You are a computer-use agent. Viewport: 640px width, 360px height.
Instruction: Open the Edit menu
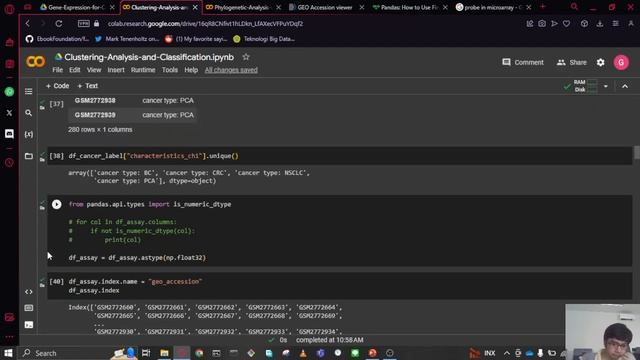pos(75,70)
